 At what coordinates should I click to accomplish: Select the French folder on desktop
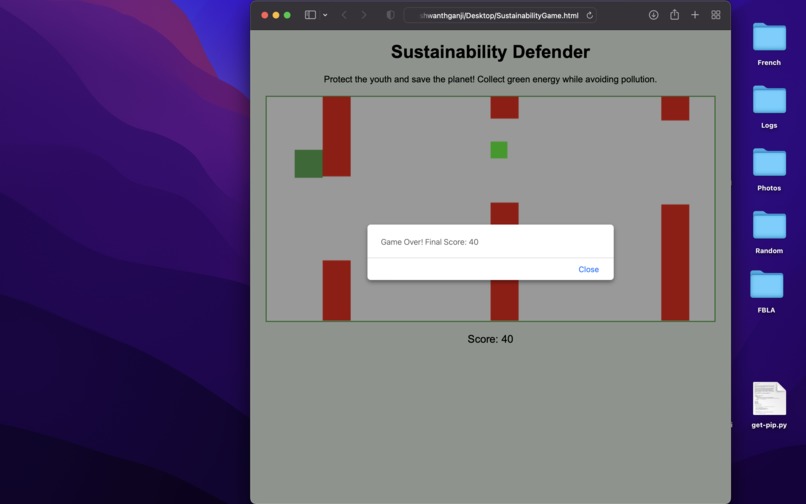click(x=769, y=44)
